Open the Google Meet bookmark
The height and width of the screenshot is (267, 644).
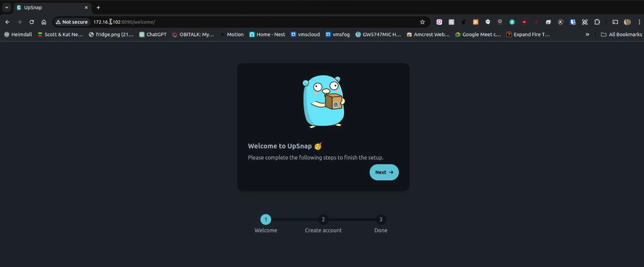[478, 35]
